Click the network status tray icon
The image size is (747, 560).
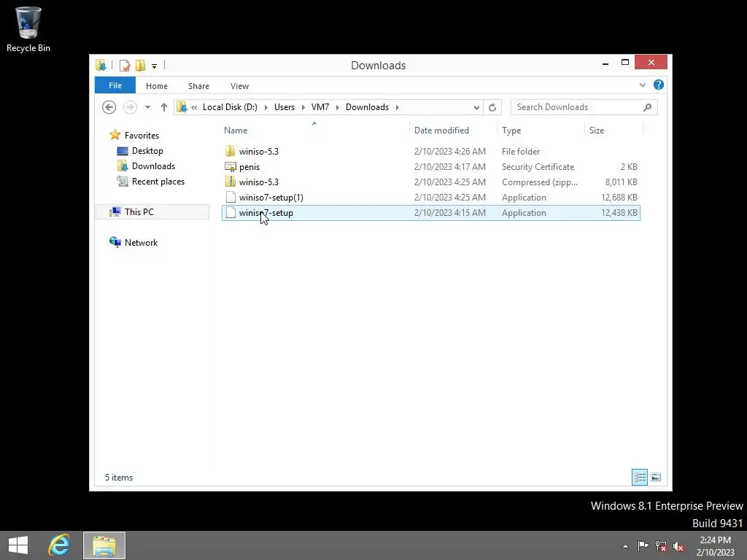coord(661,546)
